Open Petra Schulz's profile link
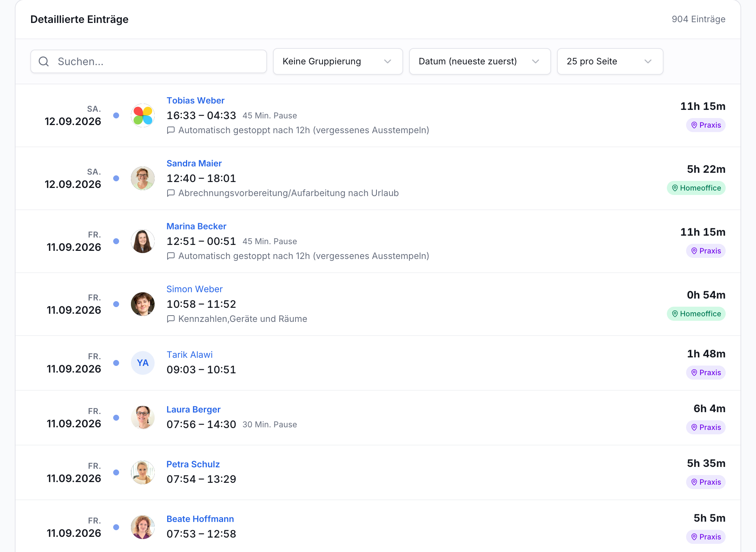Image resolution: width=756 pixels, height=552 pixels. (x=193, y=464)
